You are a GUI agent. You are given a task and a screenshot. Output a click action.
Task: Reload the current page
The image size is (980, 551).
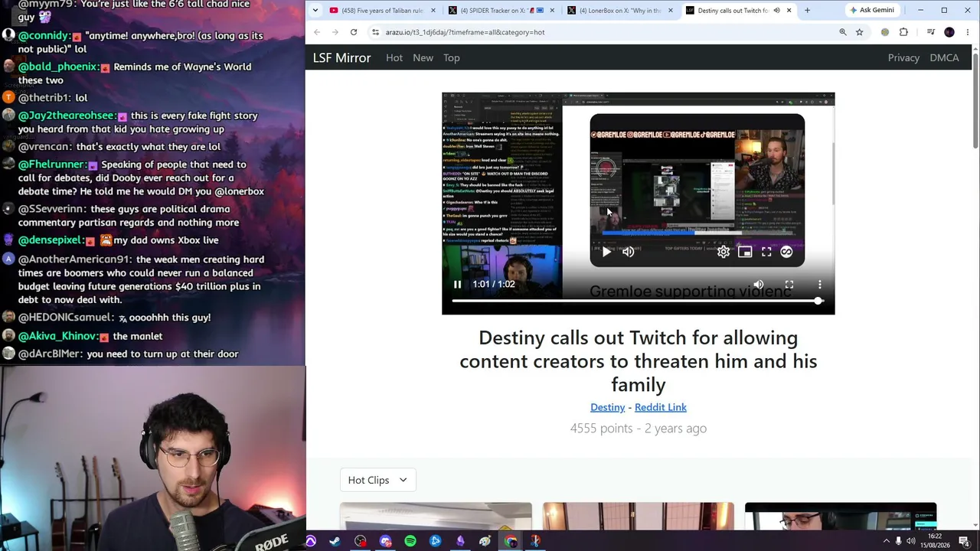pyautogui.click(x=354, y=32)
